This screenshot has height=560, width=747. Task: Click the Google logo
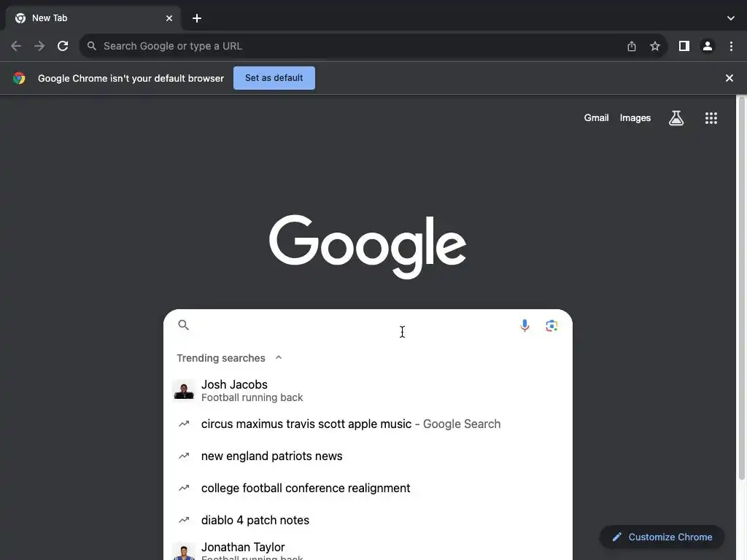(x=368, y=246)
